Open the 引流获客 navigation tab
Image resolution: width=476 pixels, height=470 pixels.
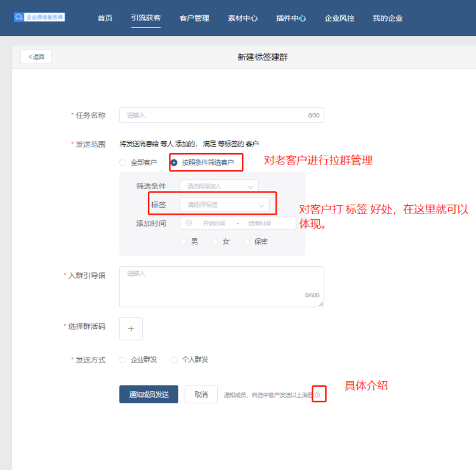click(146, 18)
